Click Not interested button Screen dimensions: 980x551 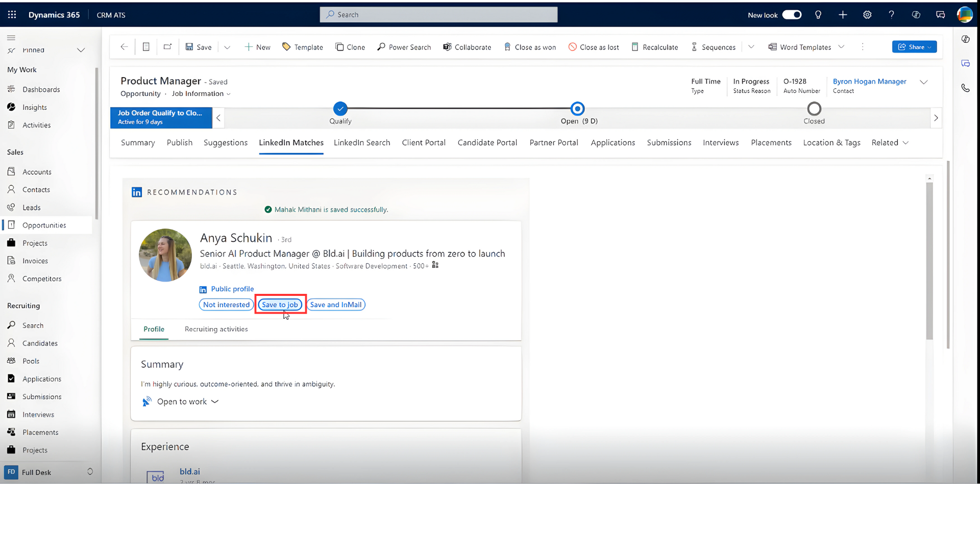tap(226, 305)
